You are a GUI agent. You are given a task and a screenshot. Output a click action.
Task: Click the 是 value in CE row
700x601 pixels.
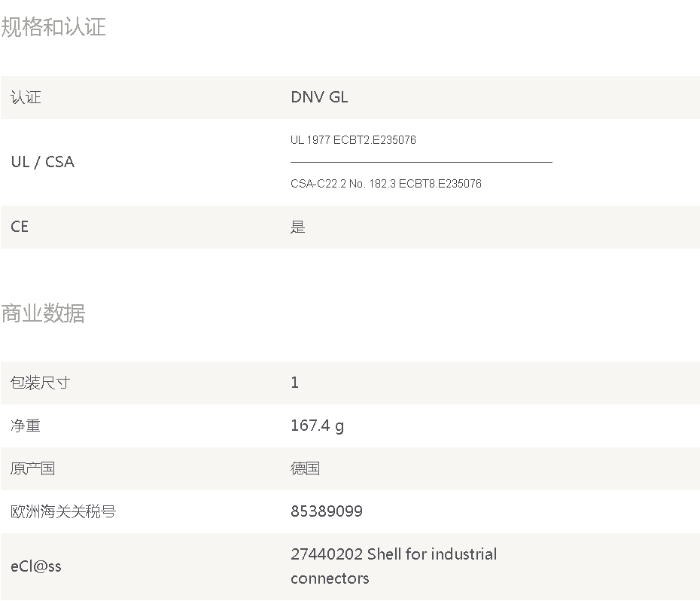coord(298,227)
